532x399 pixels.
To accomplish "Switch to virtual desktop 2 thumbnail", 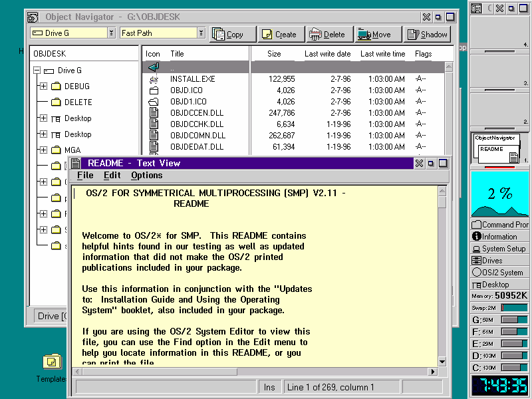I will coord(499,109).
